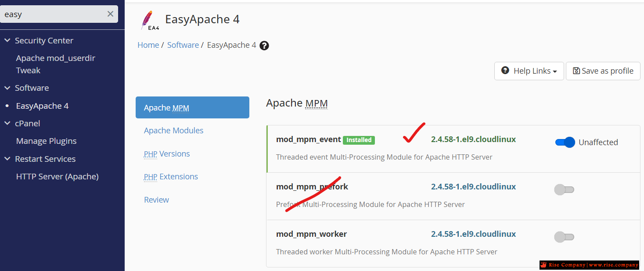Click the Threaded event module description
The width and height of the screenshot is (644, 271).
(x=384, y=157)
